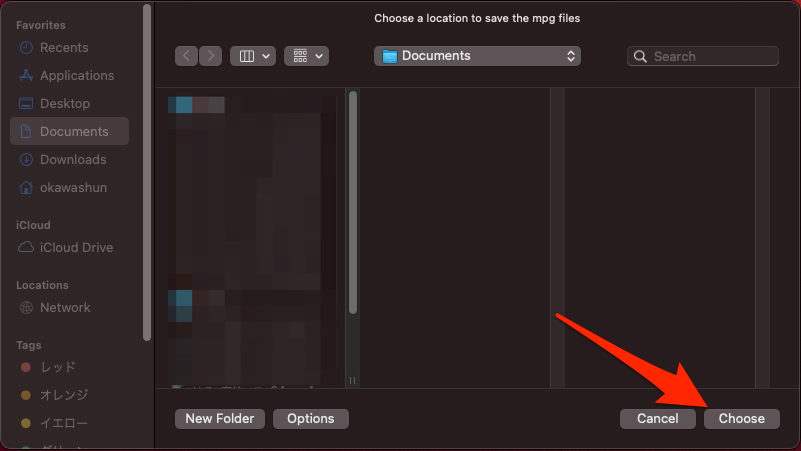
Task: Click the Applications icon in sidebar
Action: coord(26,76)
